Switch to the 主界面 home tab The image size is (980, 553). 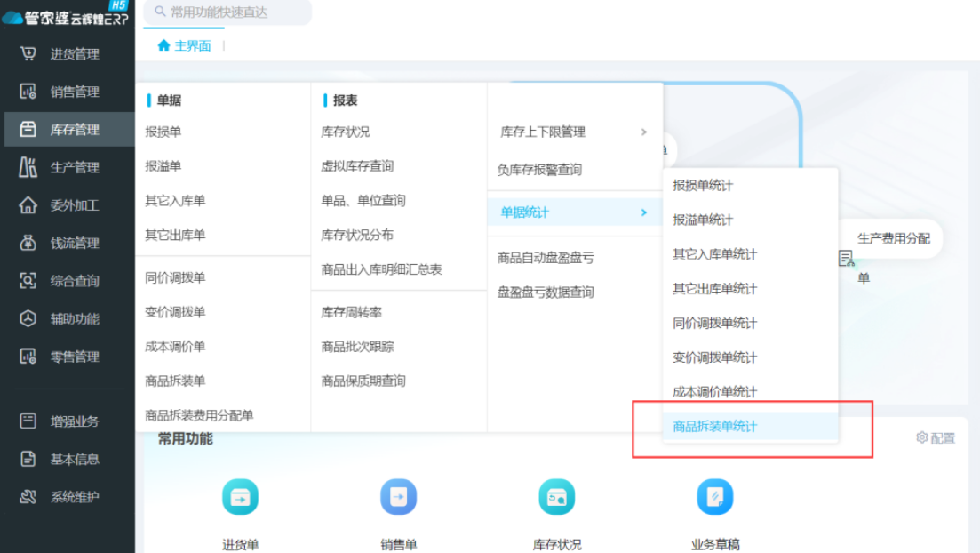click(185, 45)
